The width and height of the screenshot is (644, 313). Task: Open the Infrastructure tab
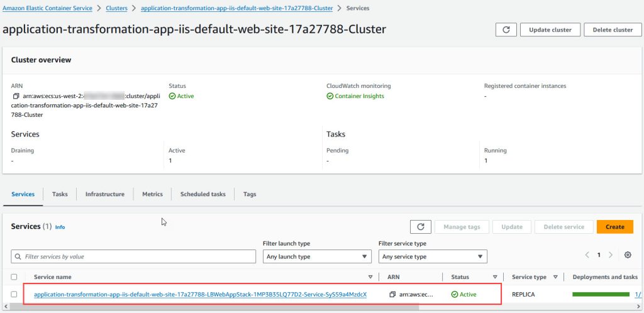(x=105, y=194)
